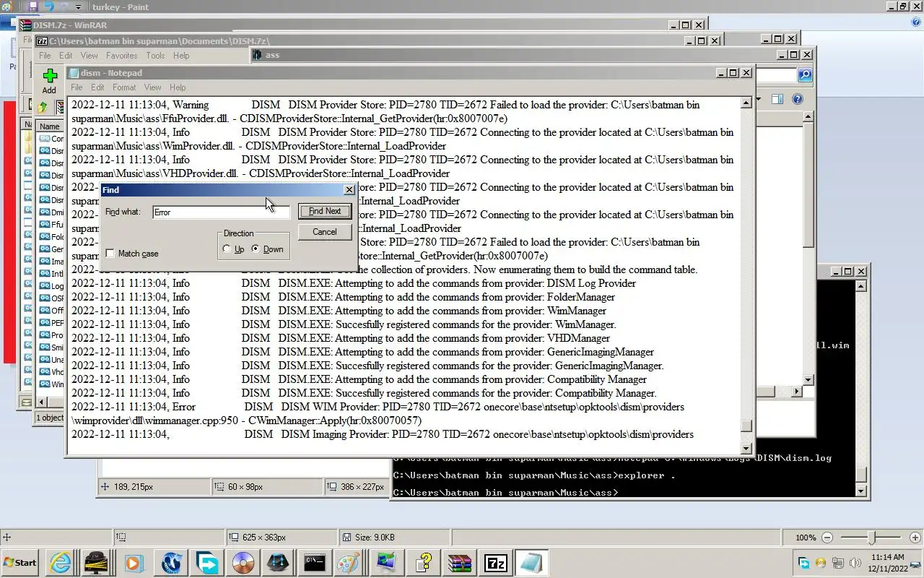Click the 7-Zip horizontal scrollbar left arrow
The image size is (924, 578).
click(x=41, y=402)
